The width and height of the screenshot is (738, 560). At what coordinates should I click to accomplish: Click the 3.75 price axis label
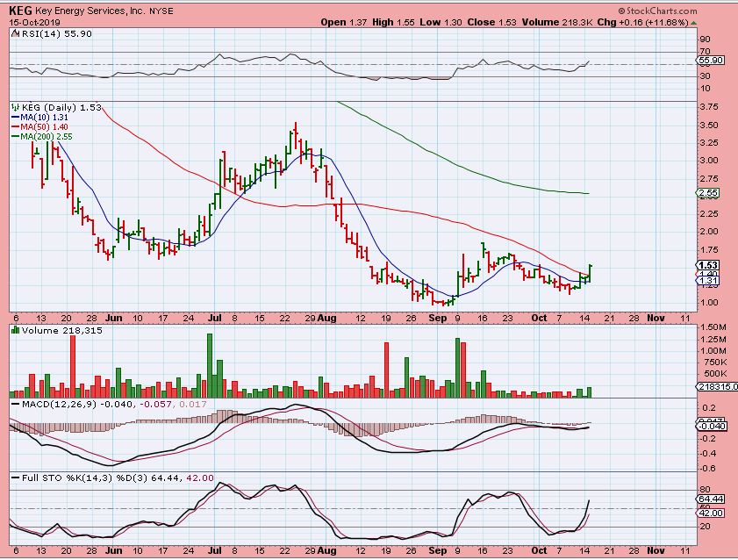point(709,107)
